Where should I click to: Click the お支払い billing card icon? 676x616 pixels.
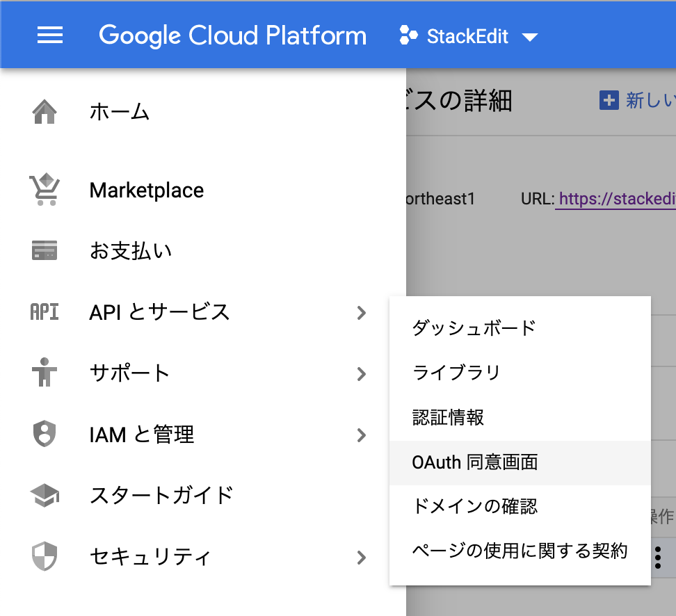(x=44, y=250)
